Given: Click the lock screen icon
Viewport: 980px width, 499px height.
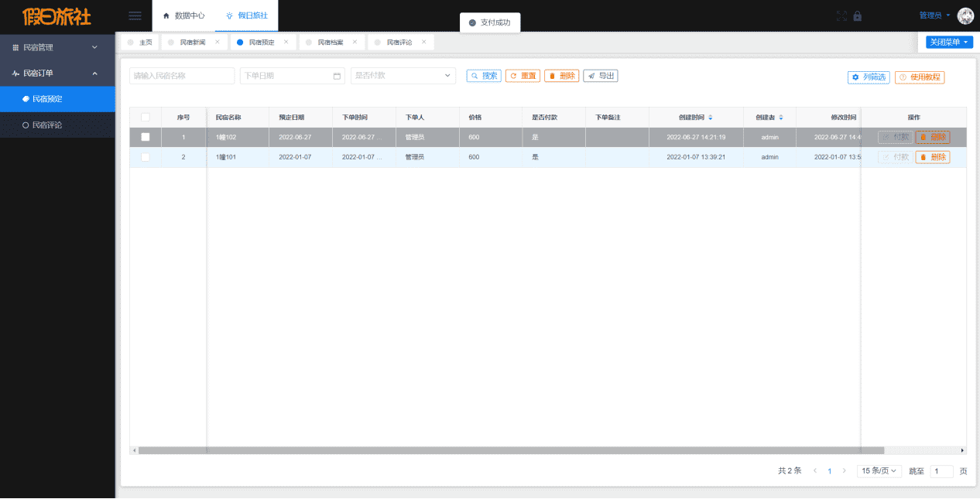Looking at the screenshot, I should tap(858, 15).
